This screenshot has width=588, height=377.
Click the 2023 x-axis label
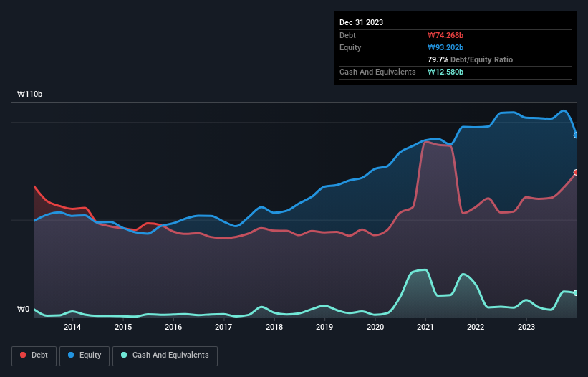(x=526, y=327)
